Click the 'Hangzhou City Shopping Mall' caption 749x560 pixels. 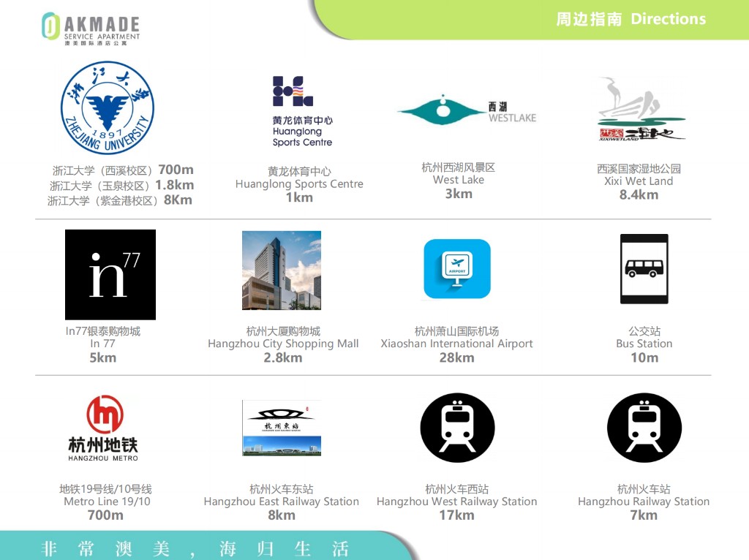(x=283, y=344)
